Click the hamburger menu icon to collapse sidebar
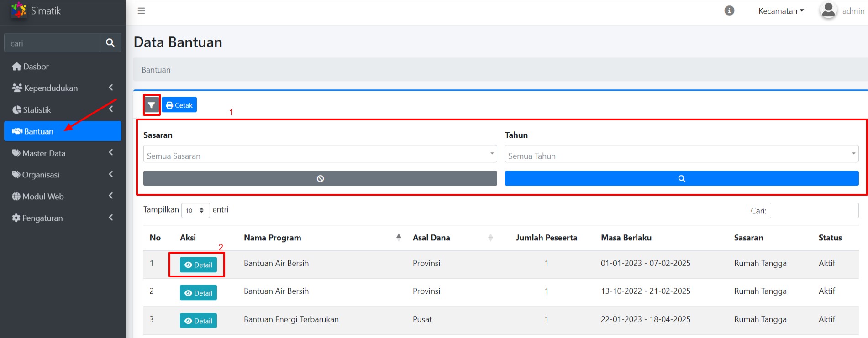868x338 pixels. (141, 10)
